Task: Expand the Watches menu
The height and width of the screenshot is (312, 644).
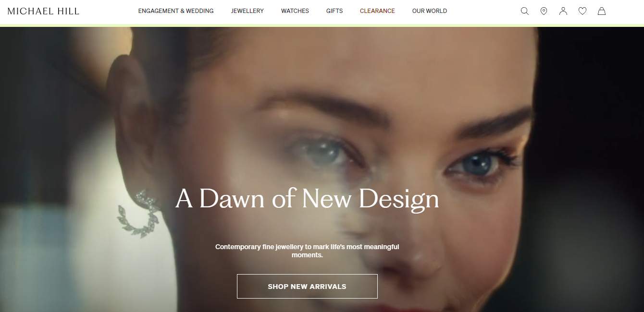Action: [295, 11]
